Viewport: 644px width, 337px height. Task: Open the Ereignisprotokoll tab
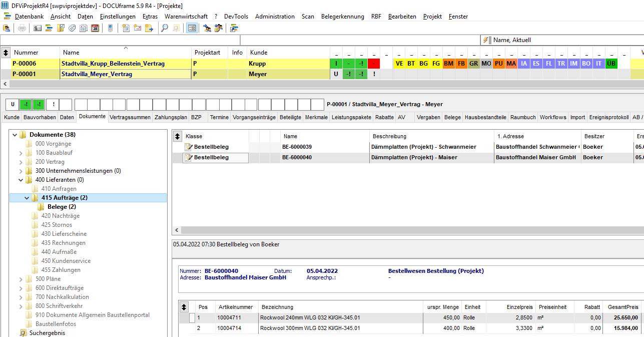608,117
